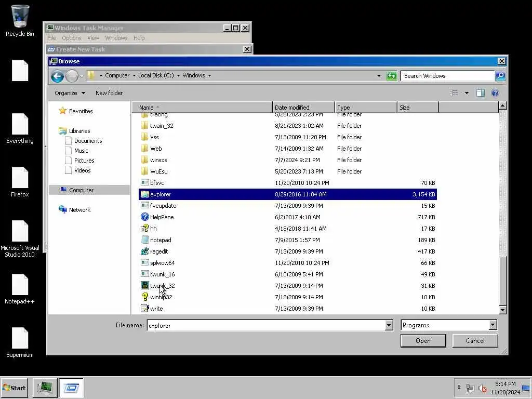
Task: Open Windows menu in Task Manager
Action: coord(116,38)
